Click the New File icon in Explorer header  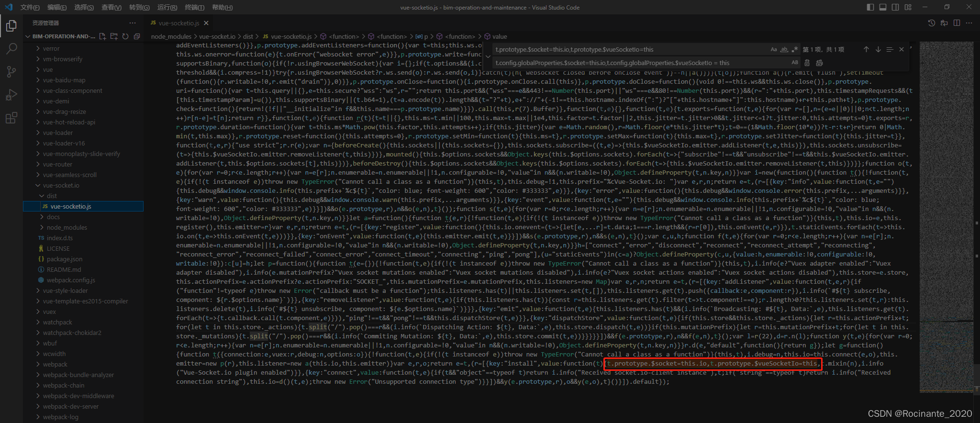[x=102, y=36]
